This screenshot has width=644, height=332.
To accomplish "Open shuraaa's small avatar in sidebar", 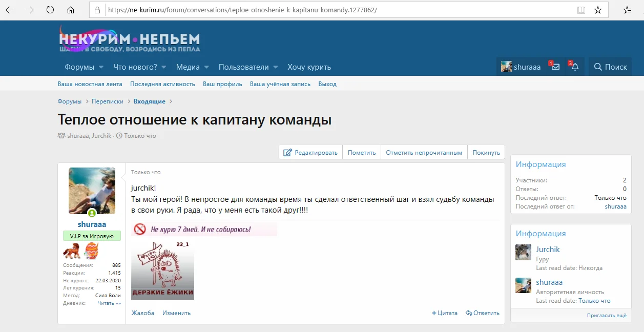I will (523, 285).
